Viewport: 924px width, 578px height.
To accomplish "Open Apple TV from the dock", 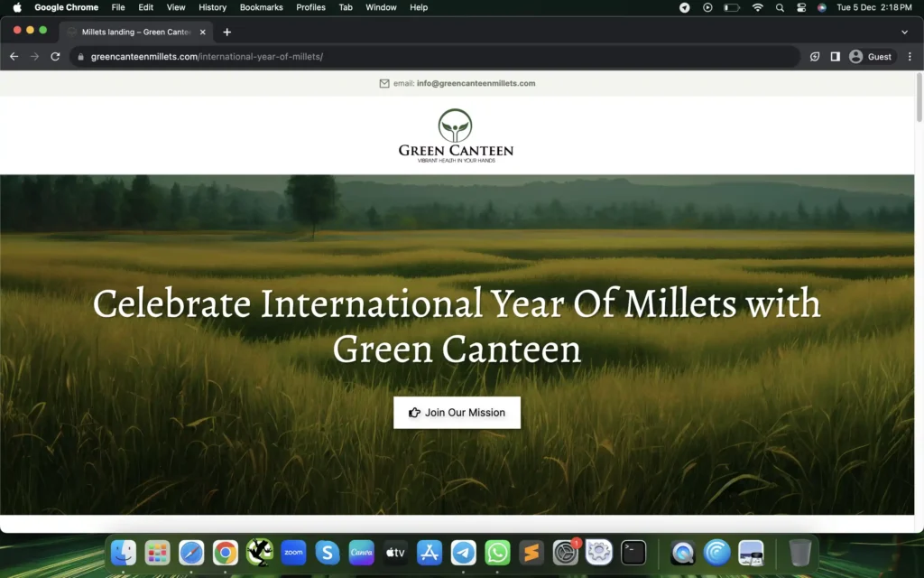I will (x=395, y=553).
